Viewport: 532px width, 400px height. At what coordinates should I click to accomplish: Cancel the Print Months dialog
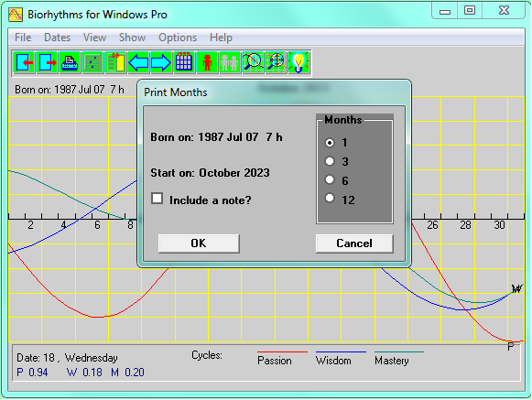(354, 243)
